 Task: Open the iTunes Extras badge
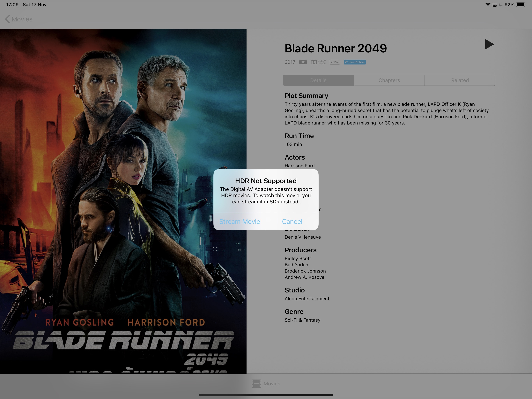tap(355, 62)
